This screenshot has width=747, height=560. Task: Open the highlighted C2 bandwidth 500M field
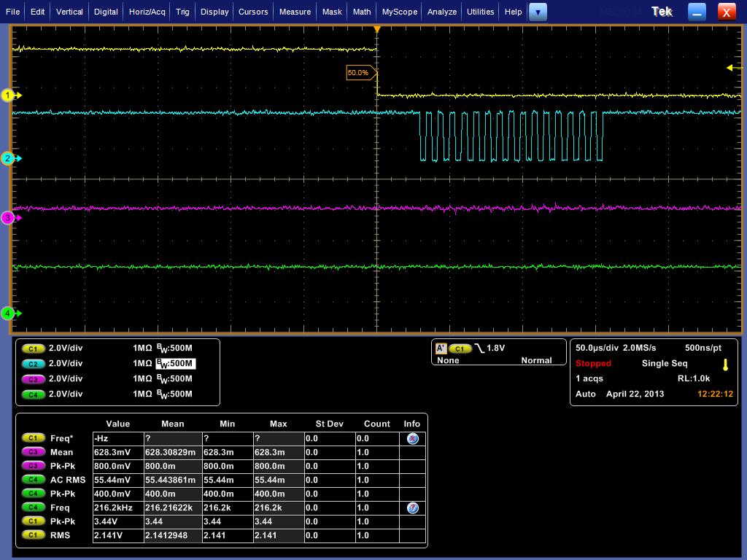coord(175,363)
